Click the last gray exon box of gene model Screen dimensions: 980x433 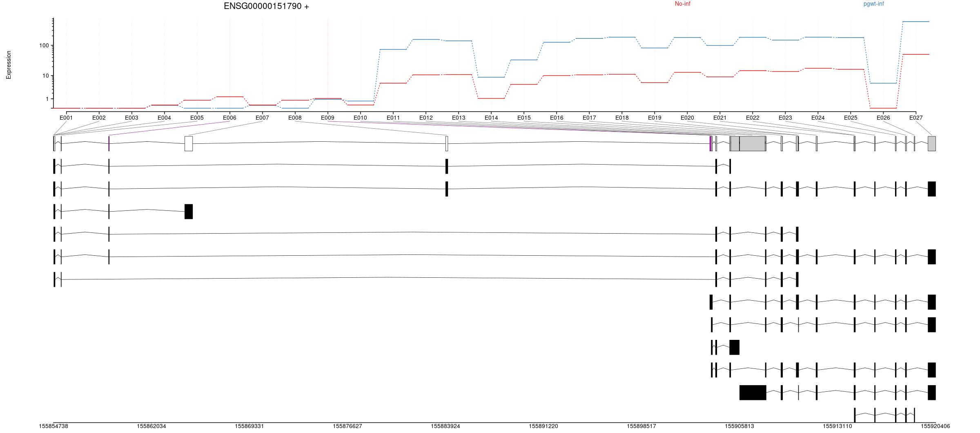tap(932, 143)
